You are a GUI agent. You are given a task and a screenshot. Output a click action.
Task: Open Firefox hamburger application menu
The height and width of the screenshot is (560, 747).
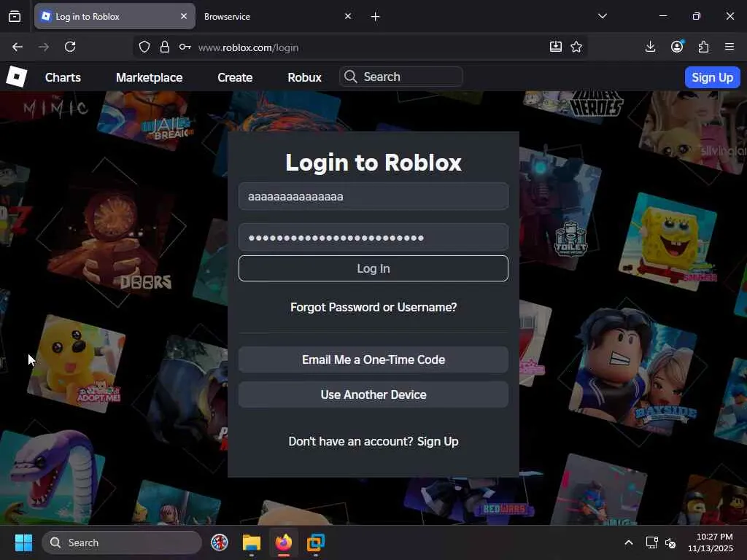click(729, 47)
